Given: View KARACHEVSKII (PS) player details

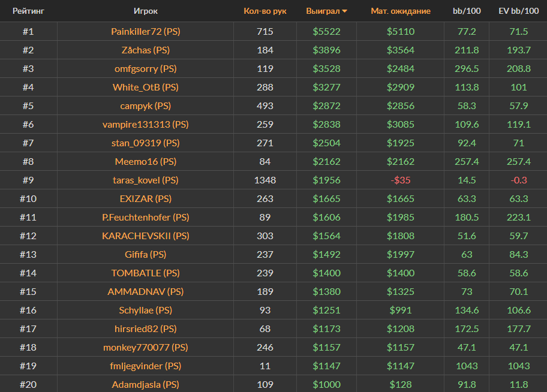Looking at the screenshot, I should tap(145, 236).
